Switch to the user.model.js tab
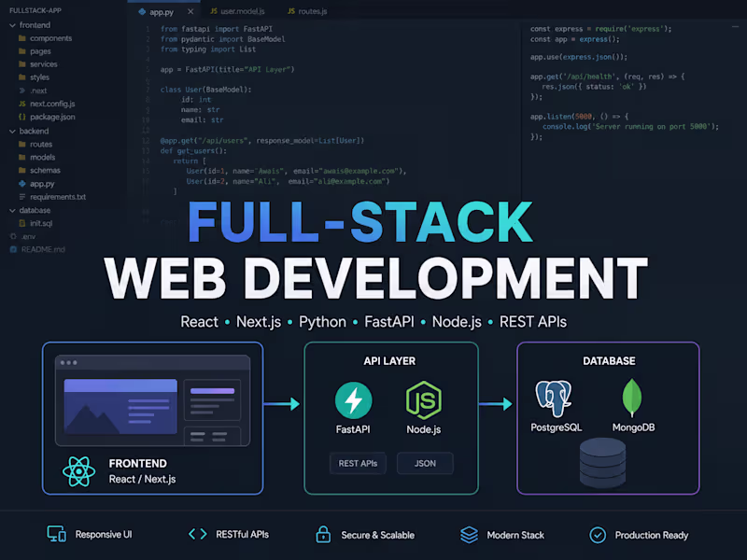Viewport: 747px width, 560px height. pos(238,11)
